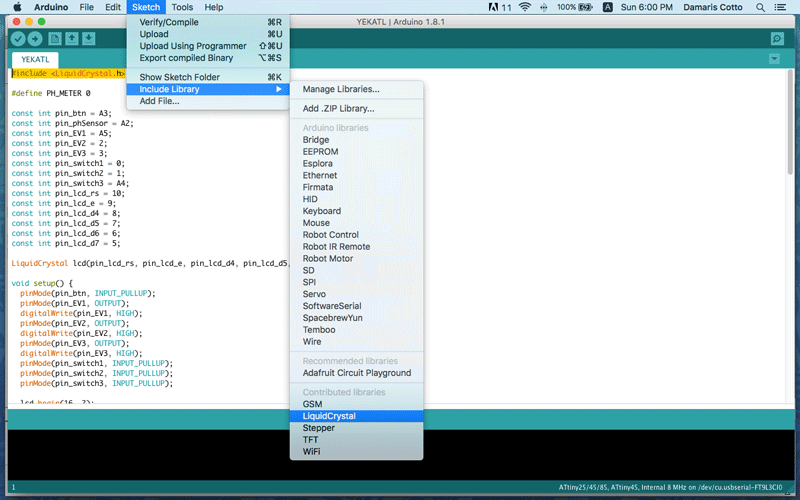Choose Add File... entry
The height and width of the screenshot is (500, 800).
click(x=208, y=101)
